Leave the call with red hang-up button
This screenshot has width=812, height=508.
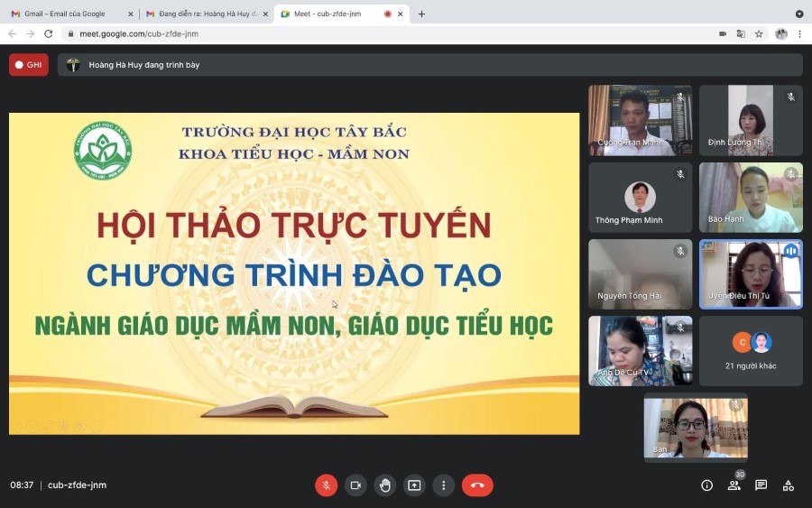477,485
